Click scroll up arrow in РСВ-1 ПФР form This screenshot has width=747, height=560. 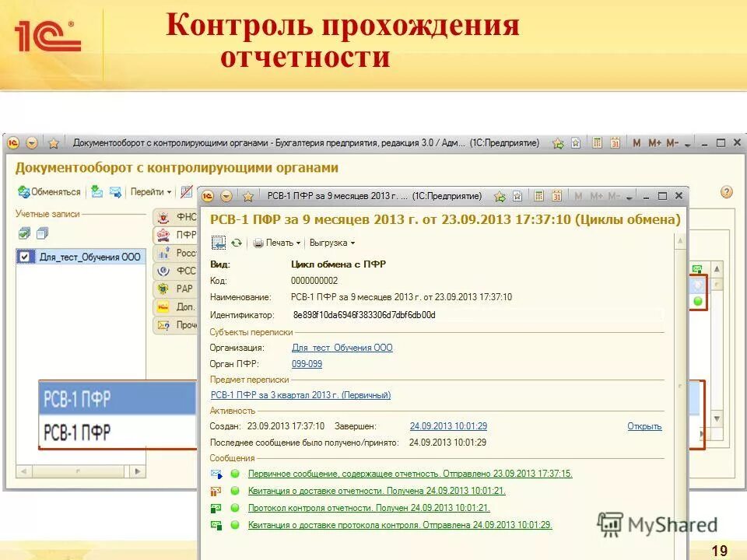680,241
